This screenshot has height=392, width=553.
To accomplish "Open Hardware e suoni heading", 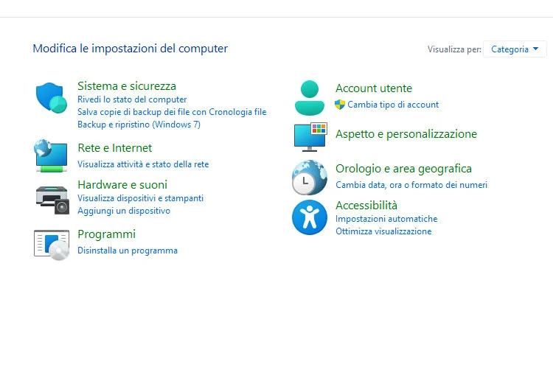I will pos(122,185).
